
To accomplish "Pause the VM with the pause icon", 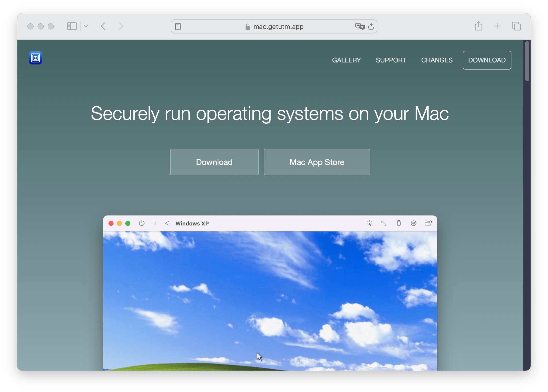I will point(155,223).
